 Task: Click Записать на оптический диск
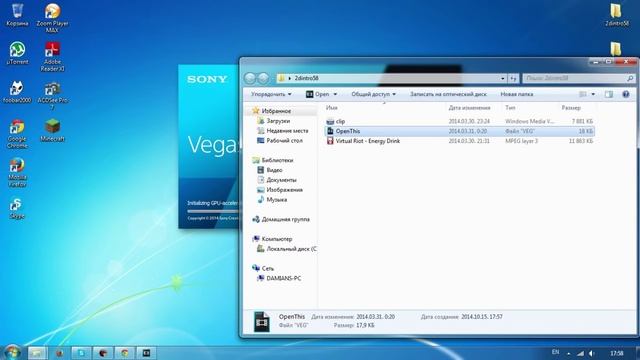click(x=448, y=94)
